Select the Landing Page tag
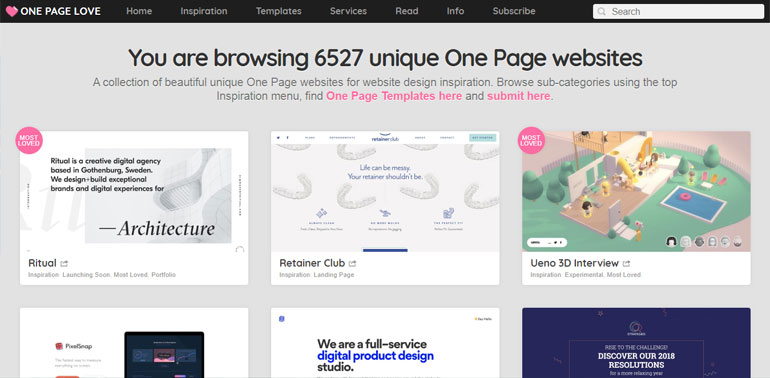The image size is (770, 378). coord(334,275)
